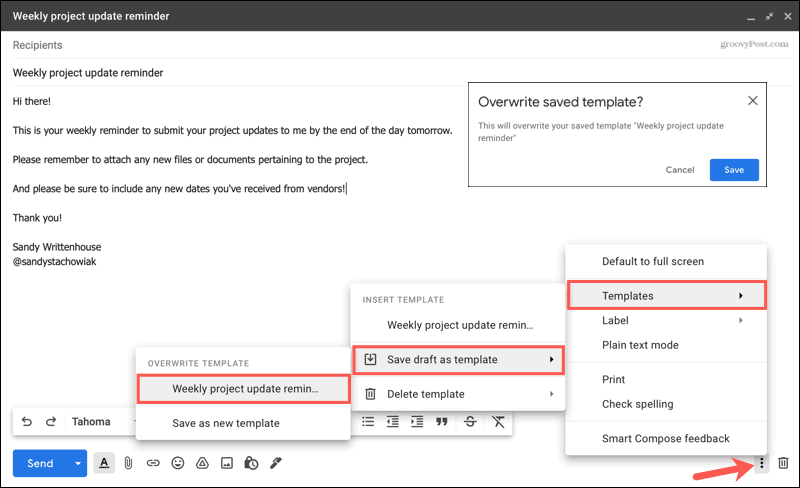Decrease indent (indent less) icon

point(392,422)
